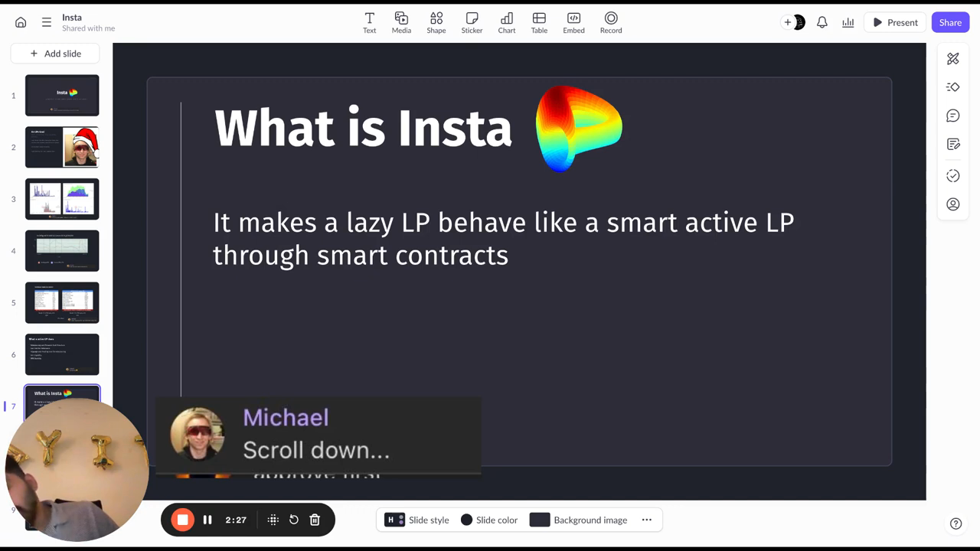Open Slide color picker
Viewport: 980px width, 551px height.
[489, 520]
